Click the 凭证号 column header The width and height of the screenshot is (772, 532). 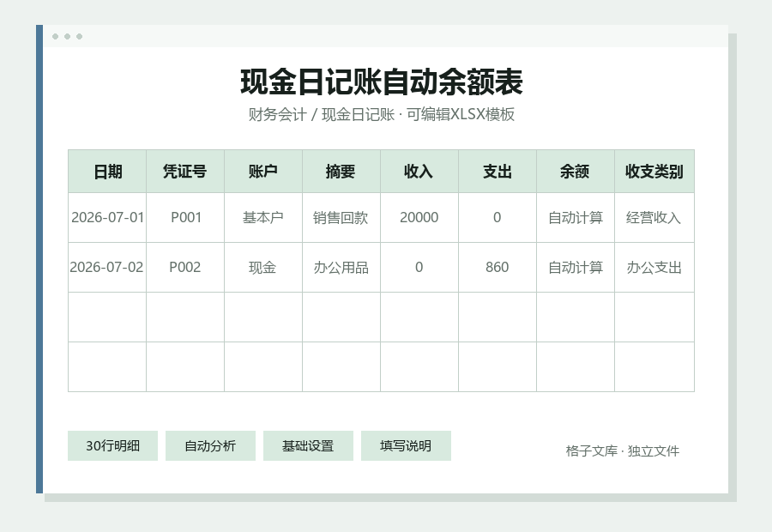pos(185,172)
